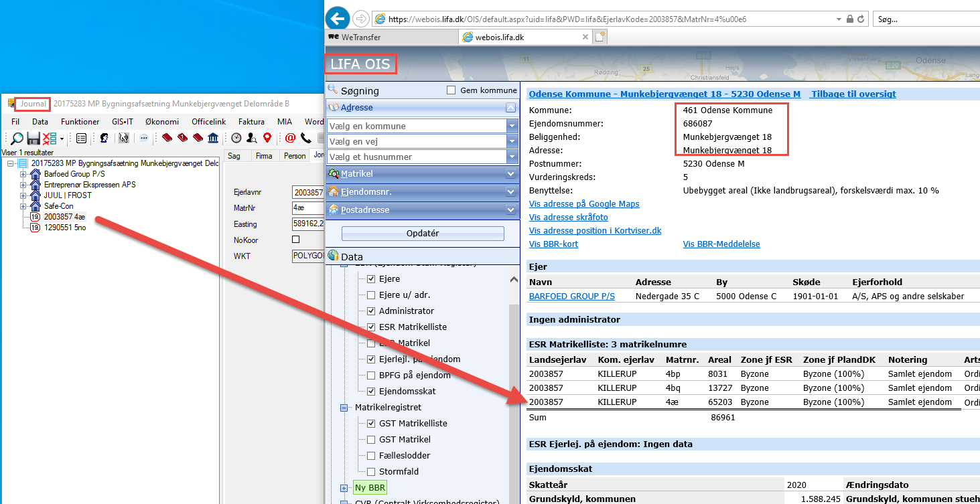
Task: Click the red-X delete list icon
Action: pos(50,138)
